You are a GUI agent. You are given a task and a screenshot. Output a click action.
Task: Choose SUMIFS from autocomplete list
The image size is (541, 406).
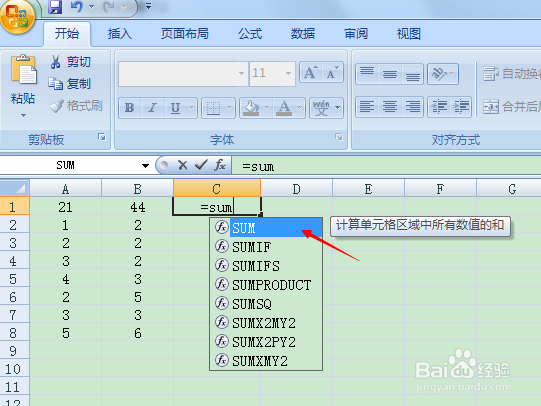tap(266, 266)
